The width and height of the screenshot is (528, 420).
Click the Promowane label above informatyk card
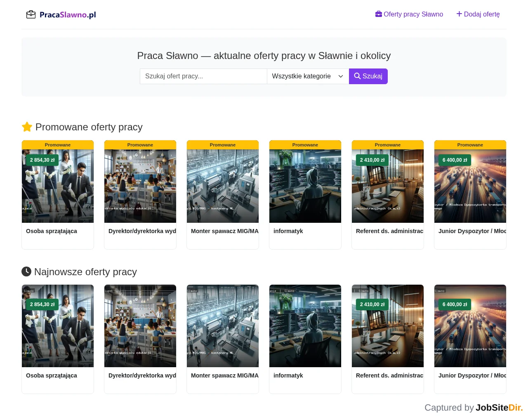pyautogui.click(x=305, y=145)
